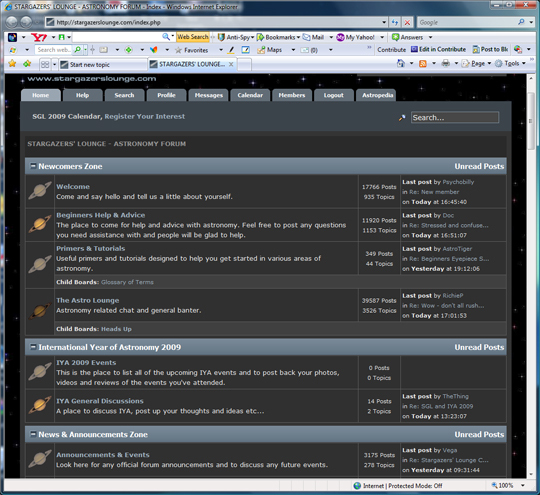This screenshot has width=540, height=495.
Task: Open the IYA General Discussions board
Action: pos(100,401)
